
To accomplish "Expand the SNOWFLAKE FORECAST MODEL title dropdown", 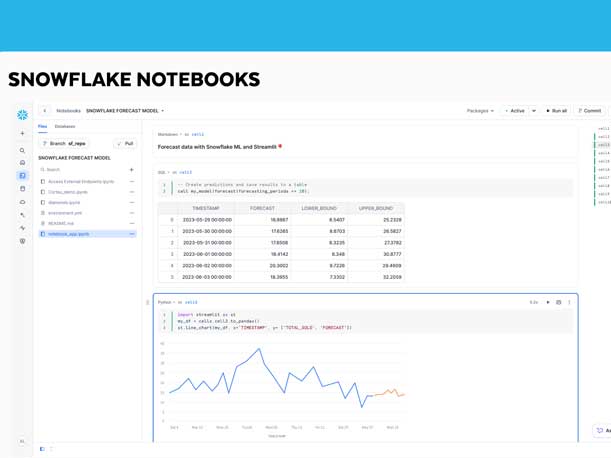I will 163,111.
